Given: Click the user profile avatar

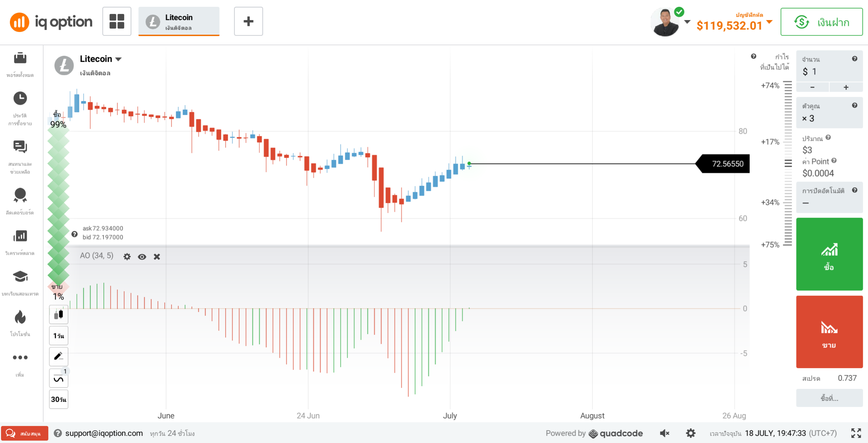Looking at the screenshot, I should click(665, 22).
